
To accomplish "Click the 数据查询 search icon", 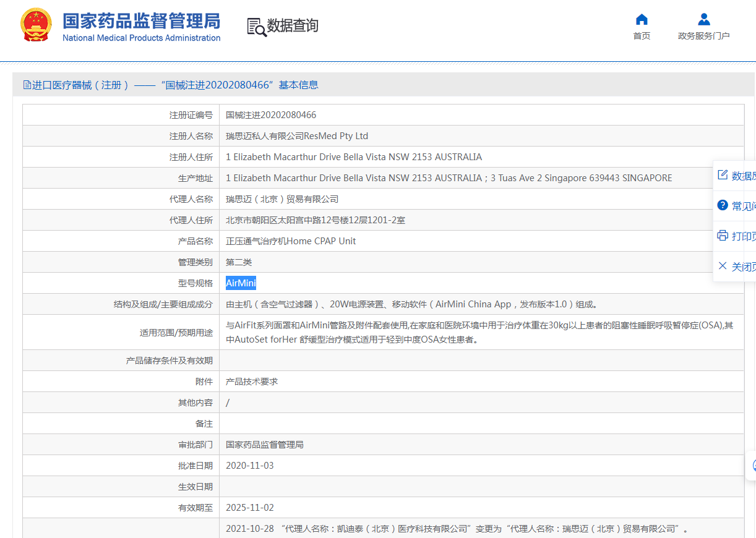I will tap(256, 27).
